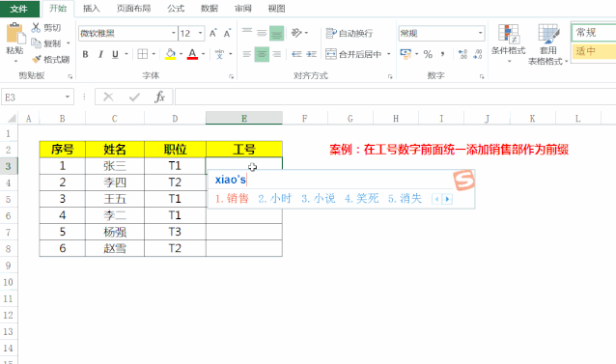Select the Format Painter brush
This screenshot has height=364, width=616.
click(36, 59)
